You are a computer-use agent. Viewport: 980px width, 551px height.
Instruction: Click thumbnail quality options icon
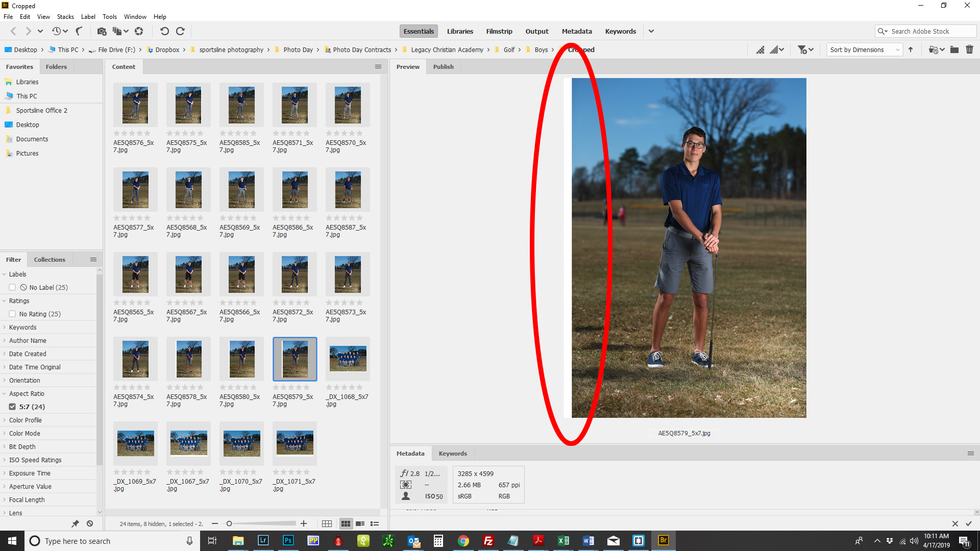point(777,49)
